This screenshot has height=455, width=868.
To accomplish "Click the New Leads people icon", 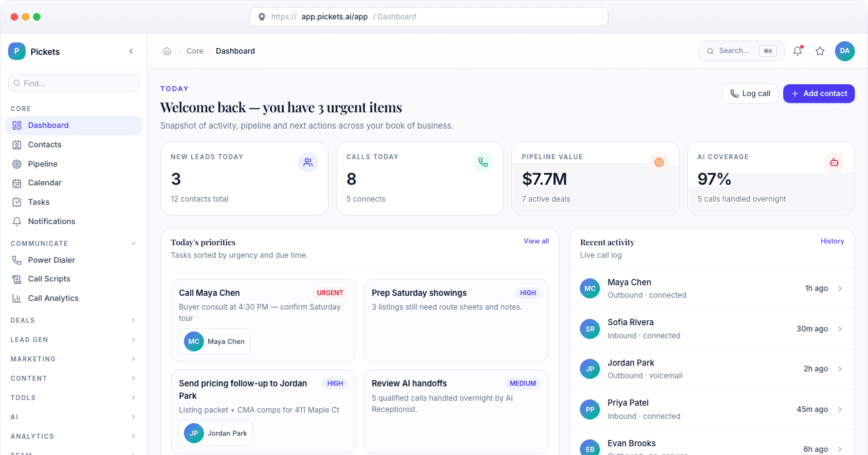I will tap(308, 162).
